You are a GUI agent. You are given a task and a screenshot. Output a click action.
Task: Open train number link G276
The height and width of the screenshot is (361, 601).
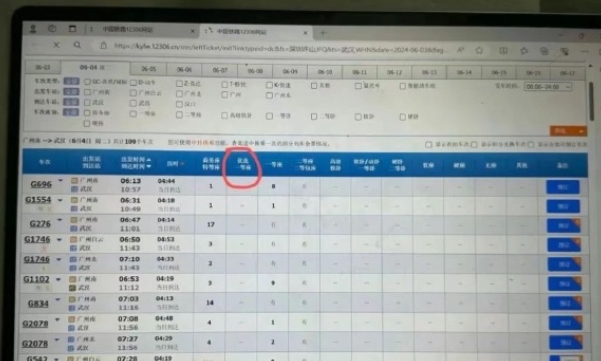tap(40, 223)
